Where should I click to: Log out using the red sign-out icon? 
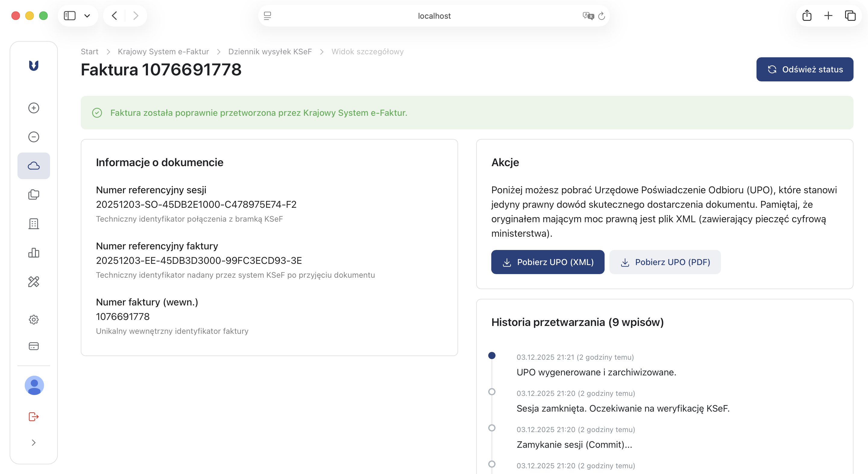pos(33,417)
